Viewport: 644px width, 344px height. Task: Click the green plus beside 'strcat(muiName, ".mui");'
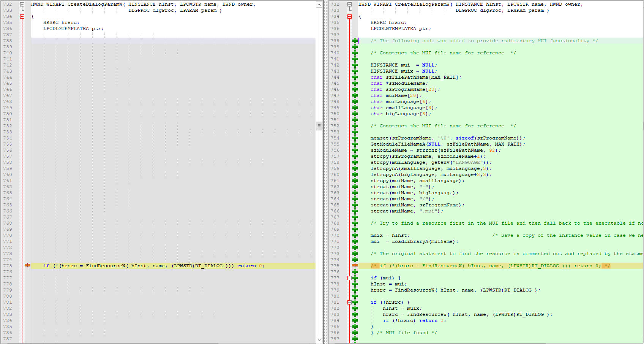click(x=355, y=211)
